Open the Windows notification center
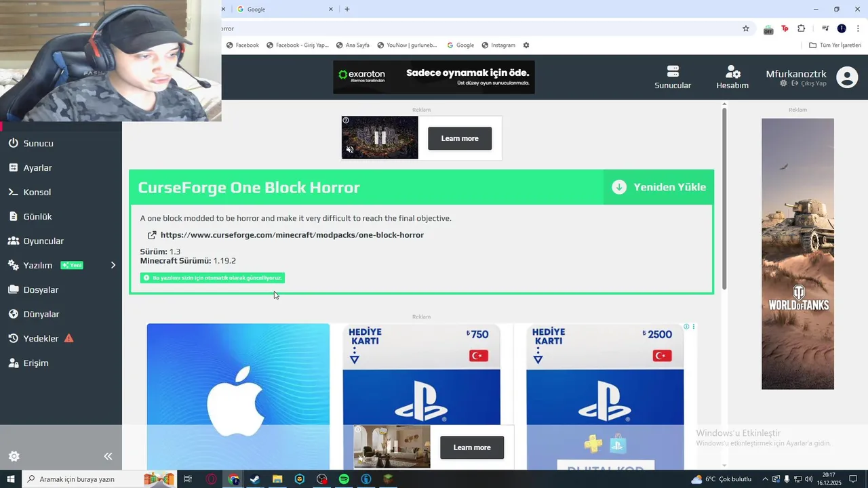Viewport: 868px width, 488px height. (x=854, y=479)
